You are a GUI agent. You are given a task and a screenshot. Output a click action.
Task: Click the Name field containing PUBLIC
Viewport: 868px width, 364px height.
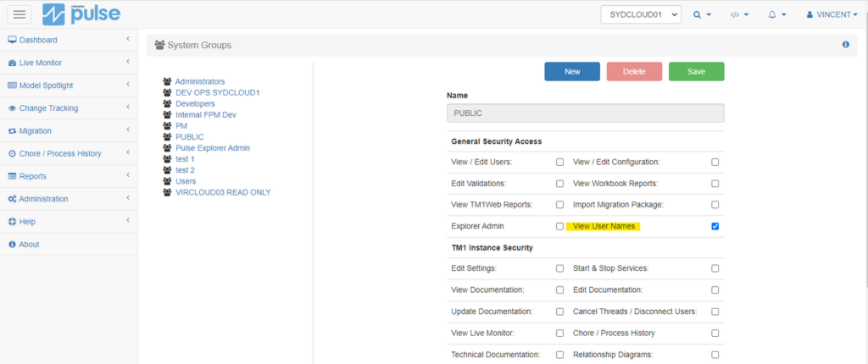[x=585, y=113]
